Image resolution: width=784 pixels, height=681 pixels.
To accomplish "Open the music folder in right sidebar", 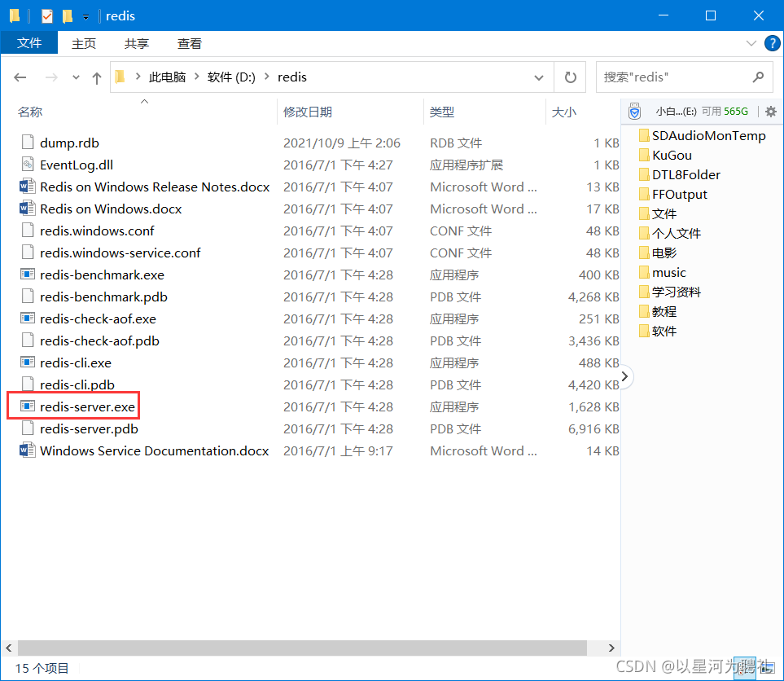I will click(671, 272).
